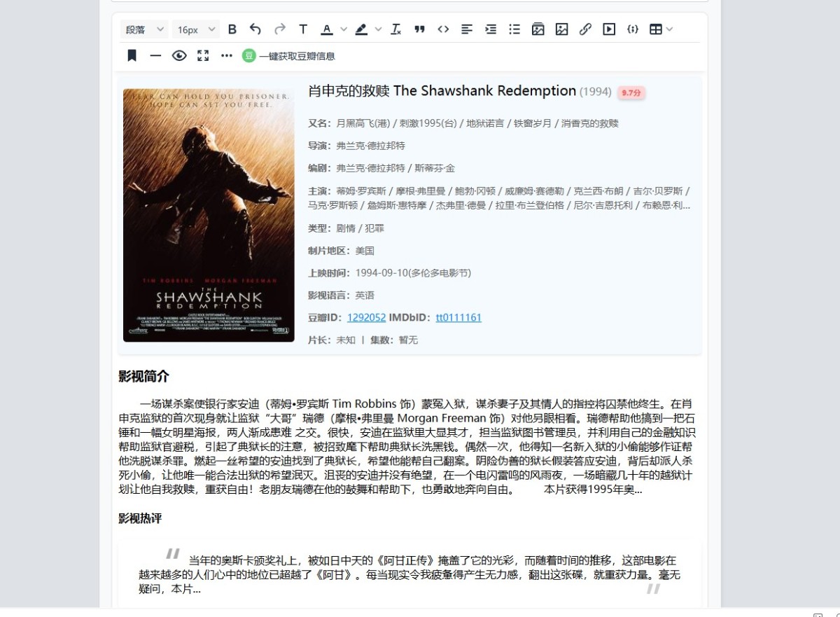Click the T text format icon
Screen dimensions: 840x617
click(x=303, y=29)
